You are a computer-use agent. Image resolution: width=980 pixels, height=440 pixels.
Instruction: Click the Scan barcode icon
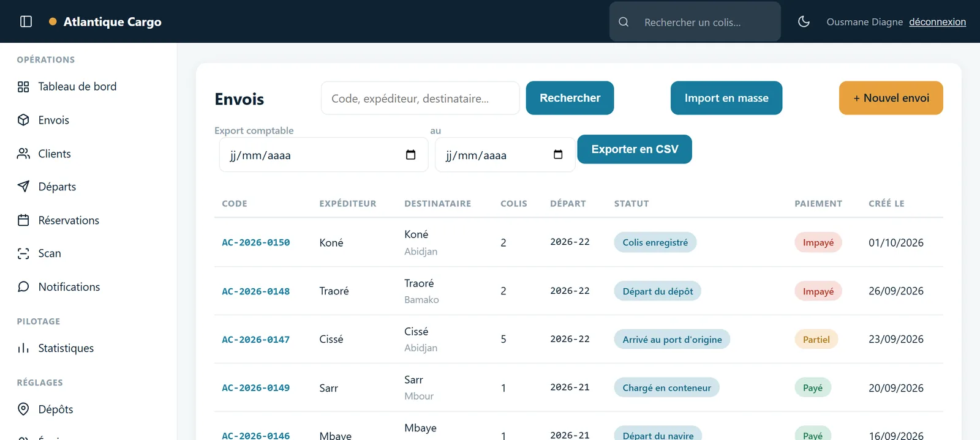(23, 253)
